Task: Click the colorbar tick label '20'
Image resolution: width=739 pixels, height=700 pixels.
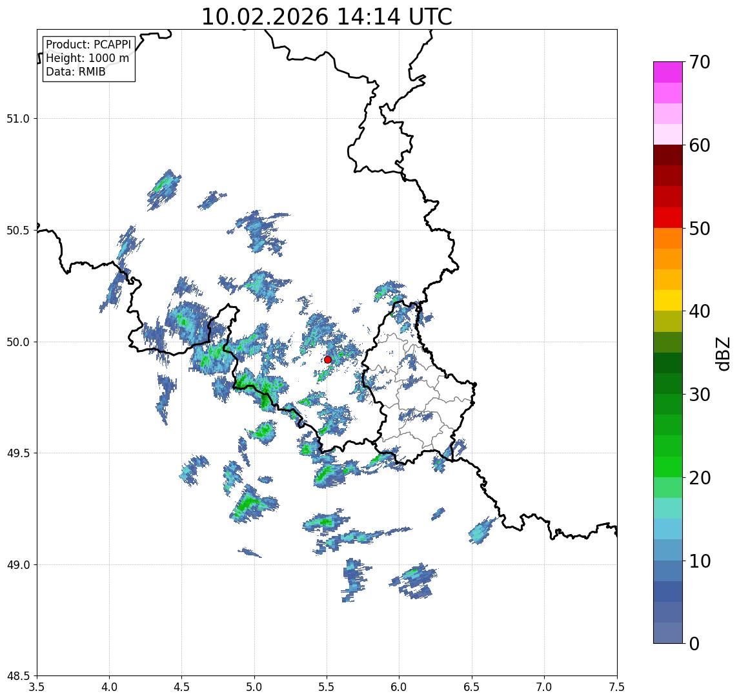Action: pyautogui.click(x=700, y=478)
